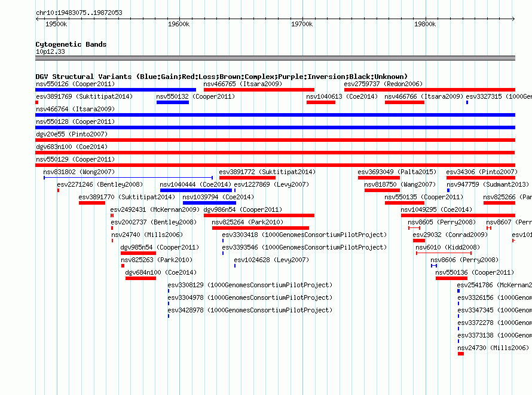The height and width of the screenshot is (395, 532).
Task: Click the esv2002737 (Bentley2008) label
Action: tap(154, 222)
